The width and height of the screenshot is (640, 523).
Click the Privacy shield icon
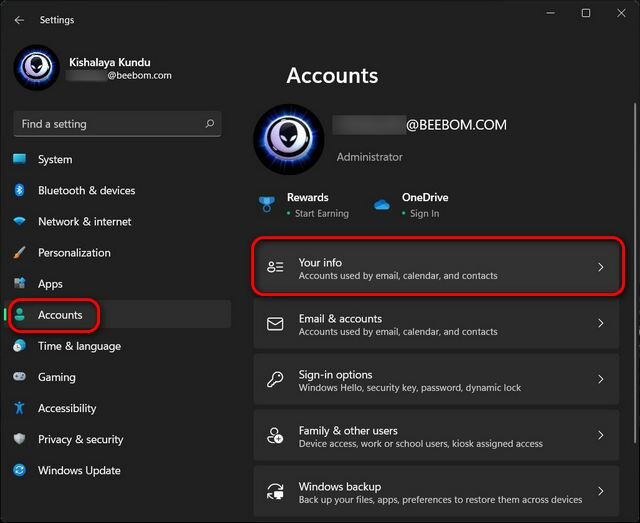[19, 439]
